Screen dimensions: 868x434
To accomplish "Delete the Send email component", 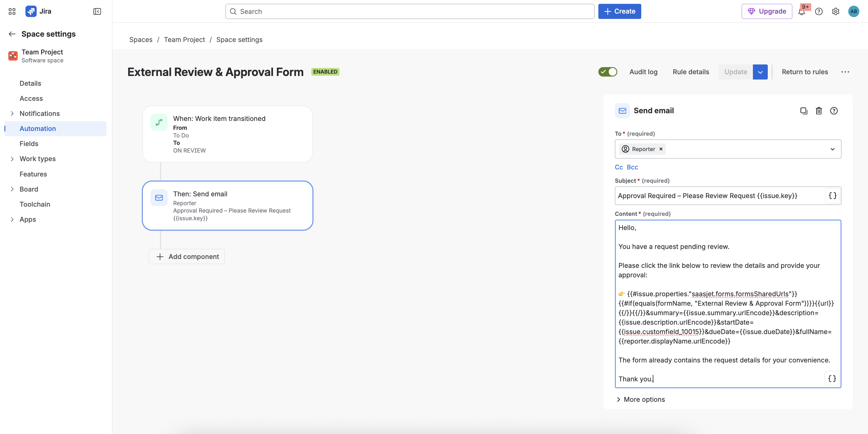I will click(x=819, y=111).
